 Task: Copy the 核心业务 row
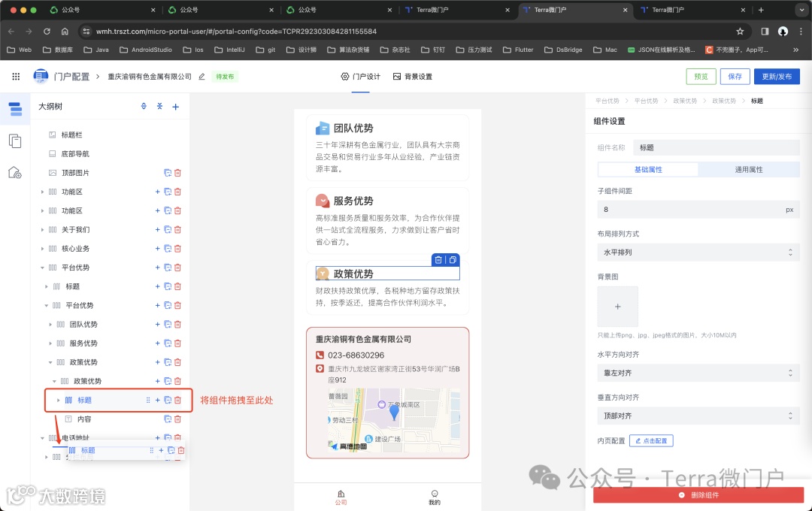(167, 249)
